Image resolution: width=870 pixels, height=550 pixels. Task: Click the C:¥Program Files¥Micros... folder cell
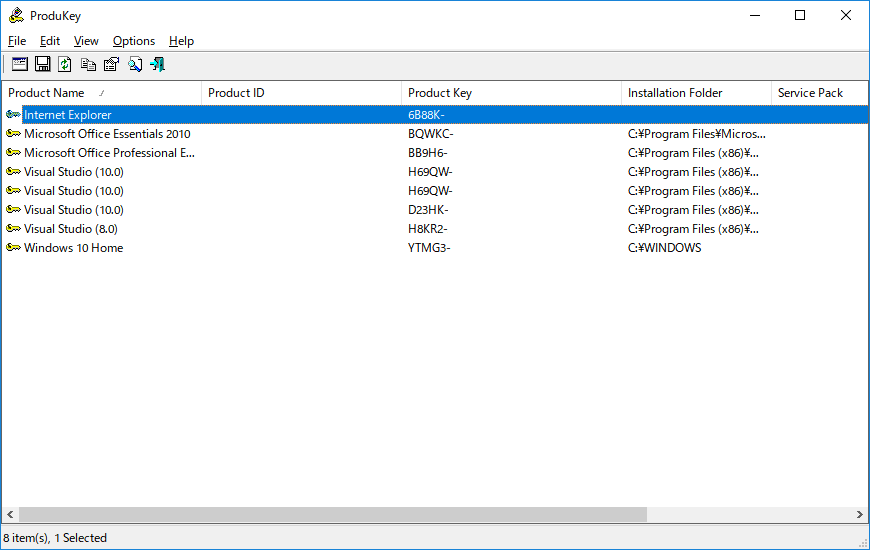[696, 134]
